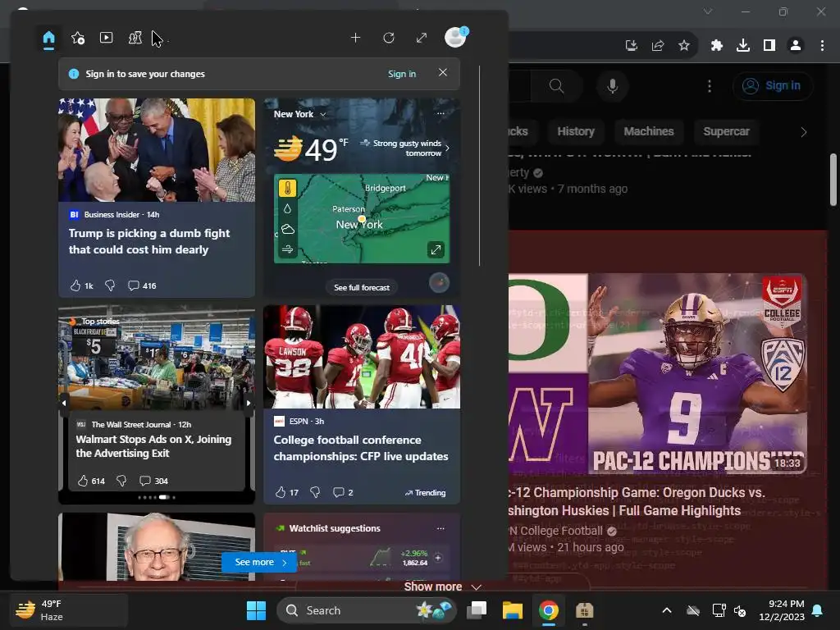Go to previous top story with left arrow
This screenshot has height=630, width=840.
[64, 403]
